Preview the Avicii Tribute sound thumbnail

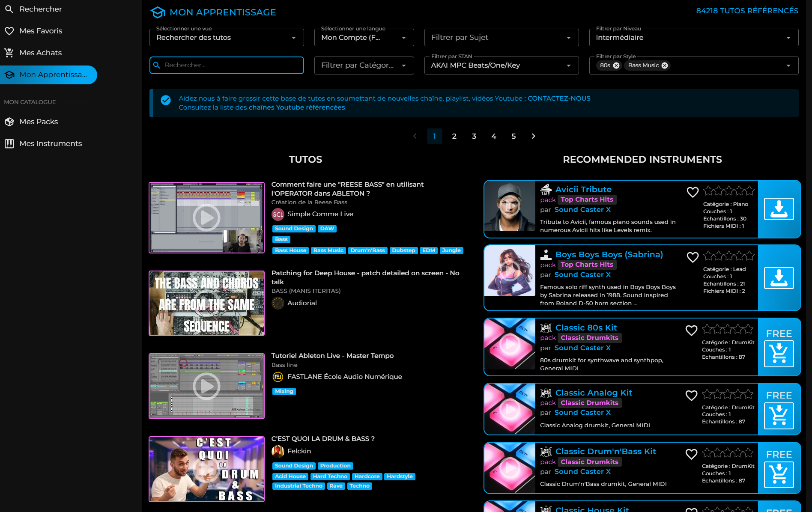coord(510,206)
